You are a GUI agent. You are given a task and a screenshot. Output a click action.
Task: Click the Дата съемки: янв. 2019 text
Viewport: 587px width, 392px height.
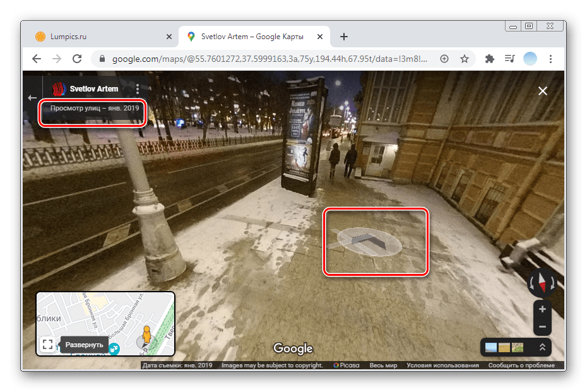[177, 365]
